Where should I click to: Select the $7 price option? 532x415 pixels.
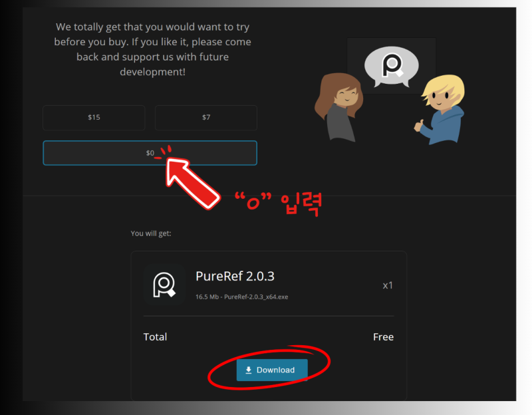pos(206,118)
